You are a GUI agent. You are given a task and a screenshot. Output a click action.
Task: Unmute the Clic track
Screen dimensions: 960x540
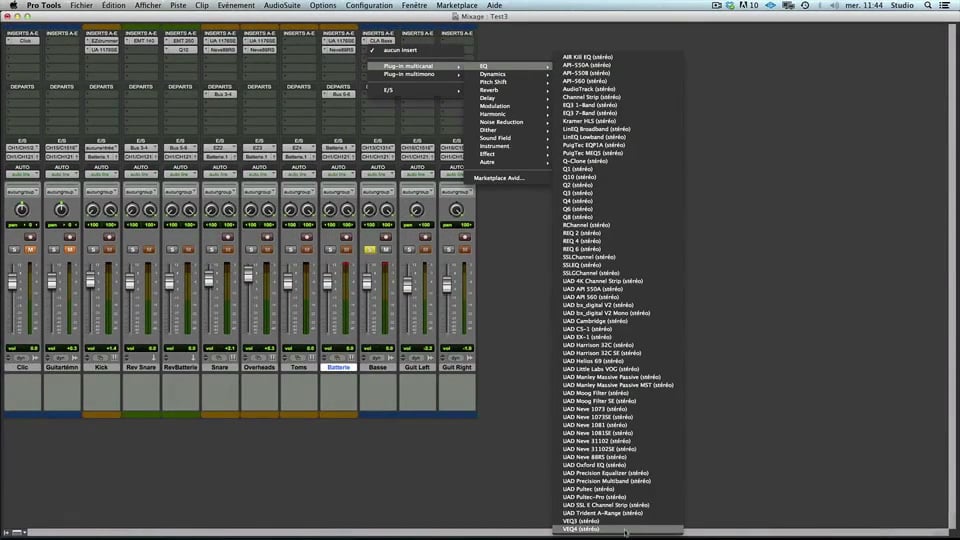coord(30,250)
